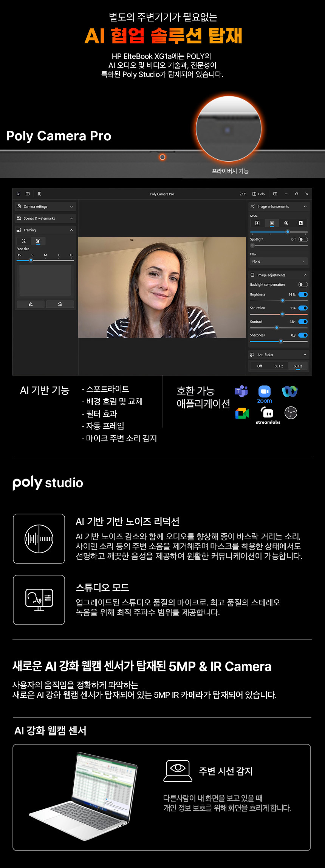Disable the Saturation toggle
Screen dimensions: 325x868
point(303,308)
